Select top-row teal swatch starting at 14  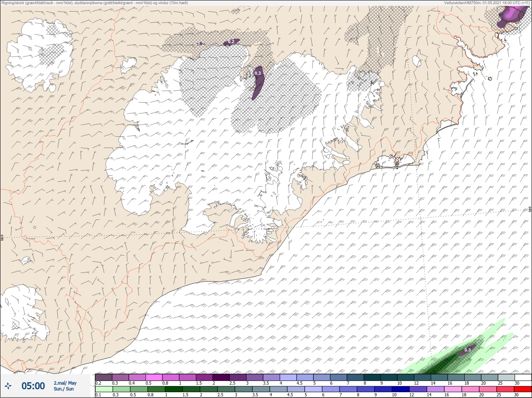(439, 377)
